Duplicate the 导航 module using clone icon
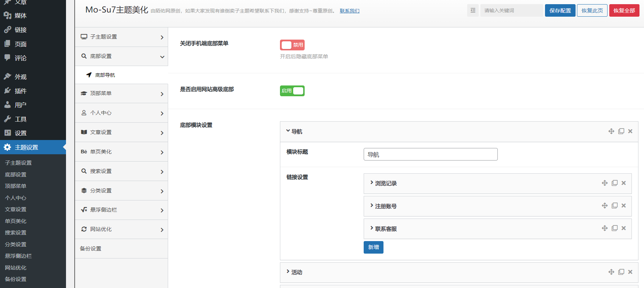 point(621,131)
